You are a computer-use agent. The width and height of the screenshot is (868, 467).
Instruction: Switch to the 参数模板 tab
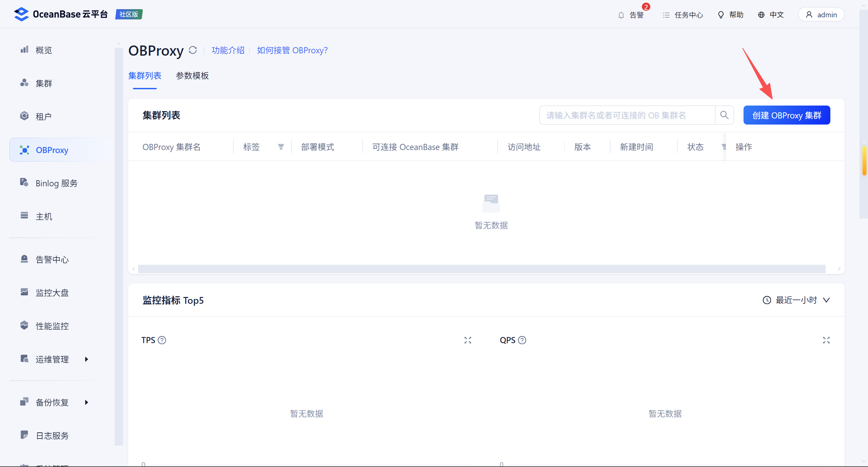coord(192,76)
